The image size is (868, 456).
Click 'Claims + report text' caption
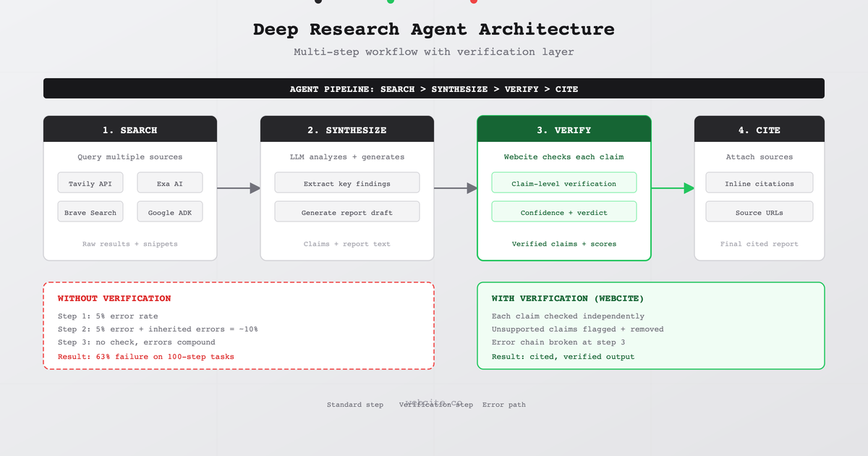click(347, 244)
